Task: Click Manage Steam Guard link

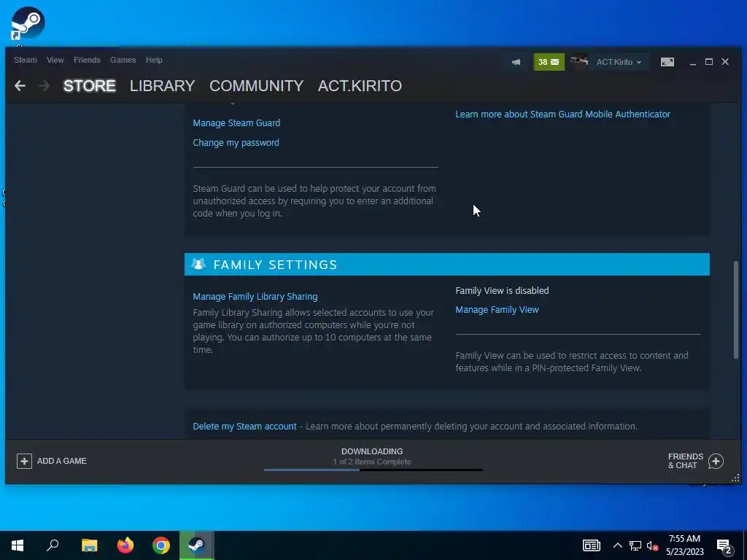Action: click(x=236, y=122)
